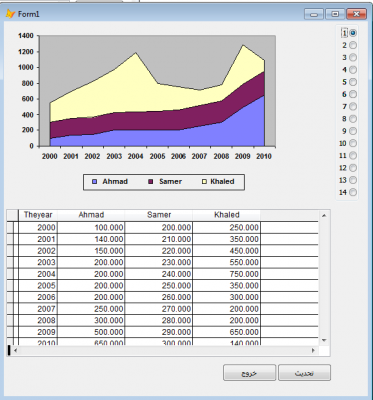This screenshot has width=373, height=400.
Task: Select the year cell 2005
Action: [x=38, y=286]
